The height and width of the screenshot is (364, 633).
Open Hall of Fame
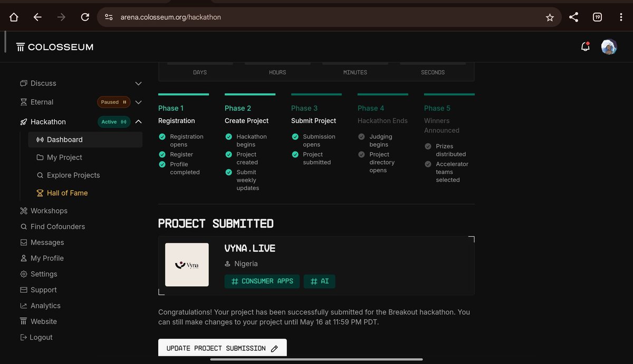pyautogui.click(x=68, y=193)
